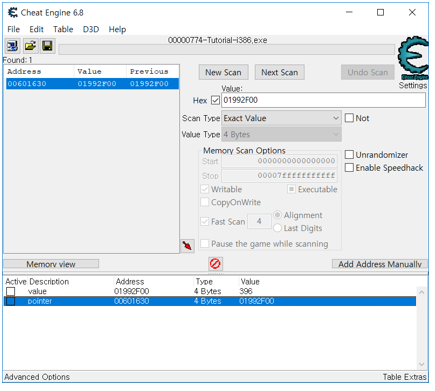Click address 01992F00 in 'value' row
Screen dimensions: 435x391
pos(132,291)
